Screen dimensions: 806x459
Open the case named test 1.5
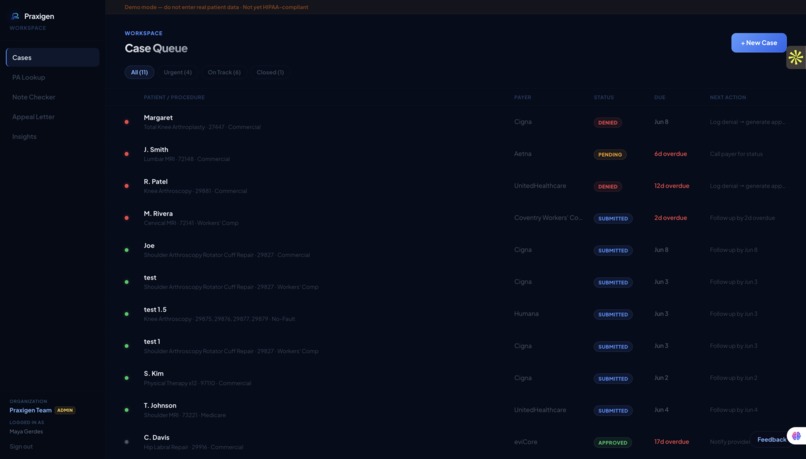point(455,314)
